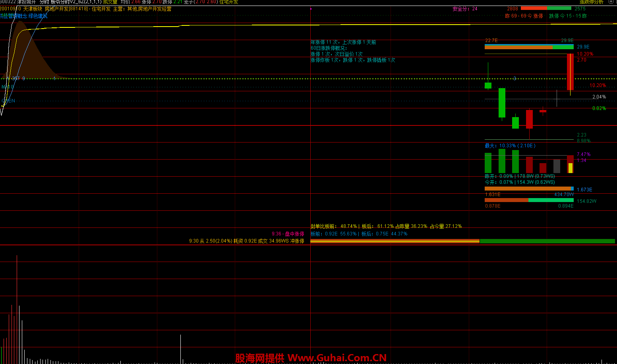Select the 年涨停 11 次 summary line

[x=343, y=42]
